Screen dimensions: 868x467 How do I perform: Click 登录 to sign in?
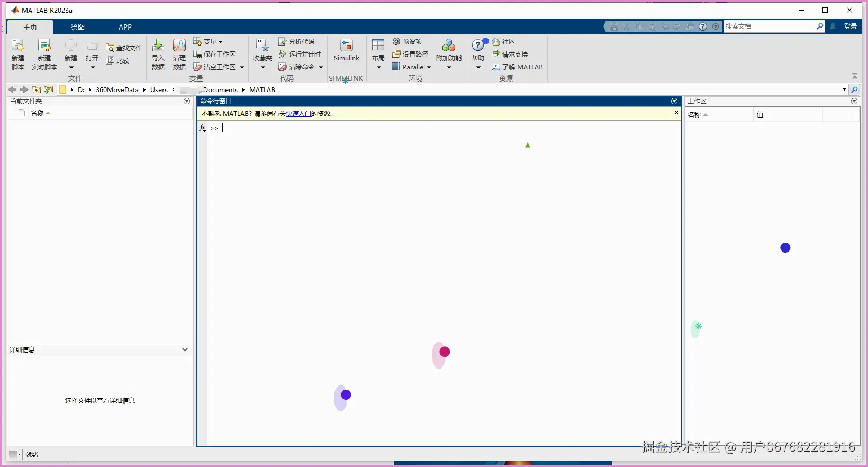coord(851,26)
